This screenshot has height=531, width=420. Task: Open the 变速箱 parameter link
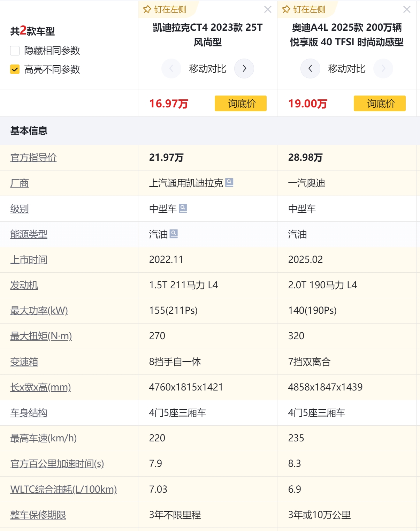24,362
